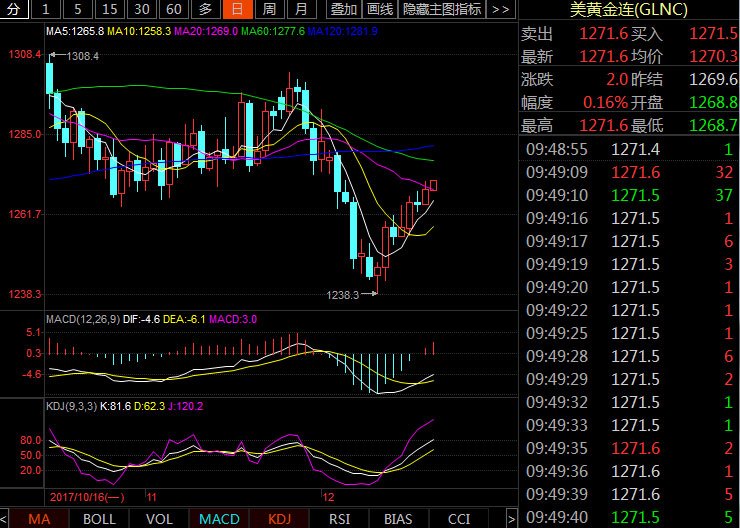Switch to the 分 intraday time chart
Image resolution: width=740 pixels, height=528 pixels.
click(13, 9)
